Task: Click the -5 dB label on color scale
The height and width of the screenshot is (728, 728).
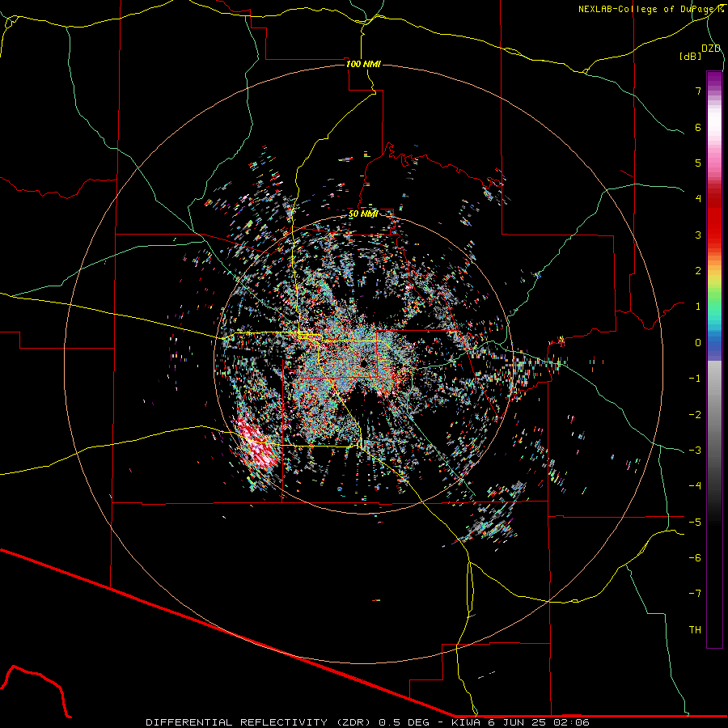Action: point(695,523)
